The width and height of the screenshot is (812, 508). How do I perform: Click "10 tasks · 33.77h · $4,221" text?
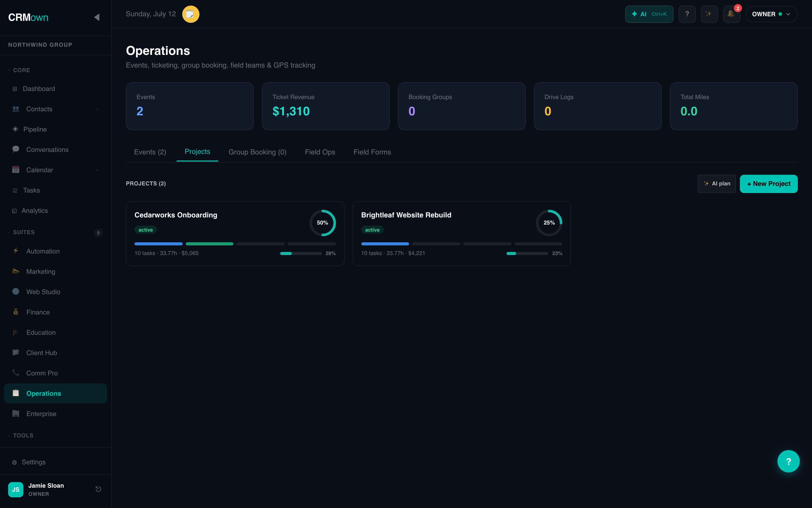[393, 253]
